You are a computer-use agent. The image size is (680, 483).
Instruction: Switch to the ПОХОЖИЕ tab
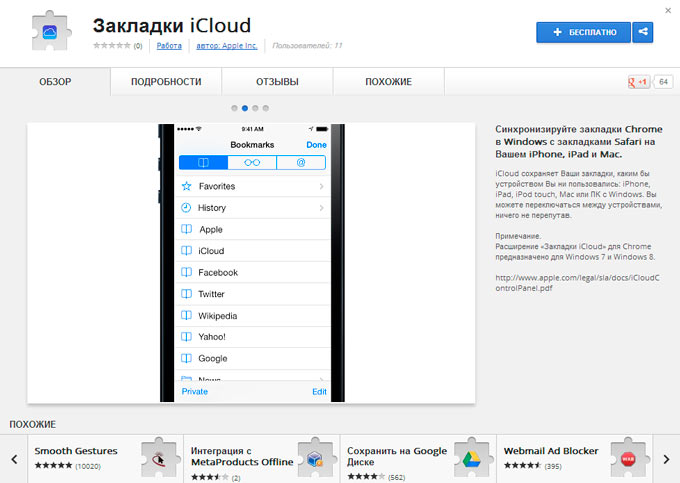tap(389, 82)
